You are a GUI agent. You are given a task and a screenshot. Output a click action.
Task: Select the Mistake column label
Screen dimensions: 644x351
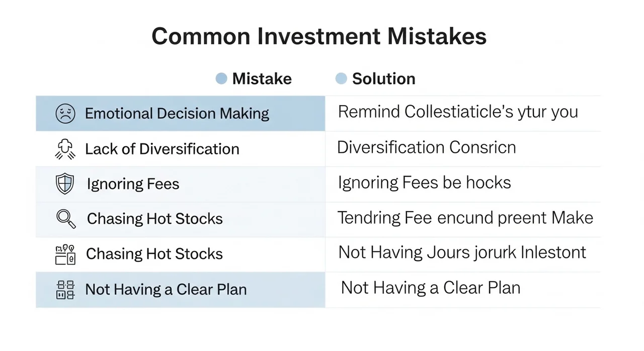coord(262,79)
